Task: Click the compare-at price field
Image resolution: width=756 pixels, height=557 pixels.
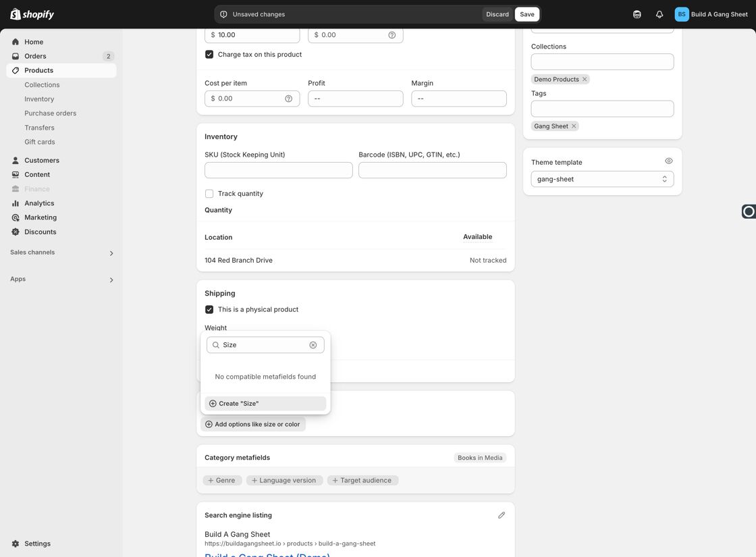Action: (355, 34)
